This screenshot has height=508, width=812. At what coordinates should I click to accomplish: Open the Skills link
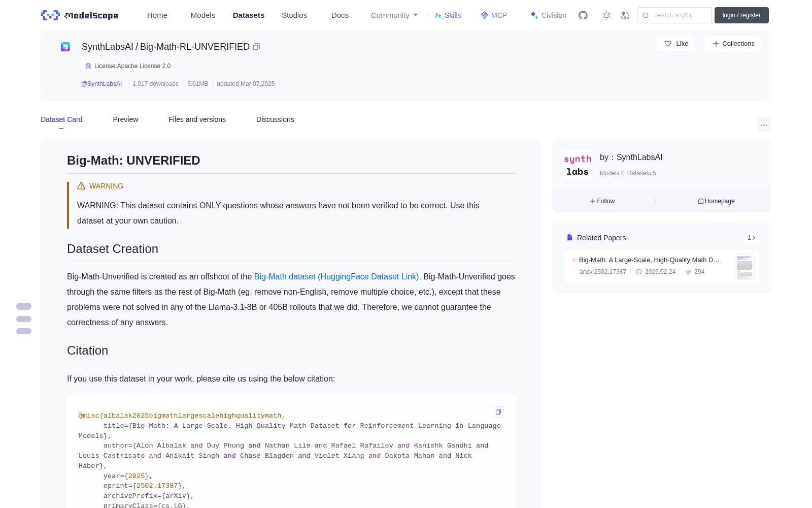[448, 15]
